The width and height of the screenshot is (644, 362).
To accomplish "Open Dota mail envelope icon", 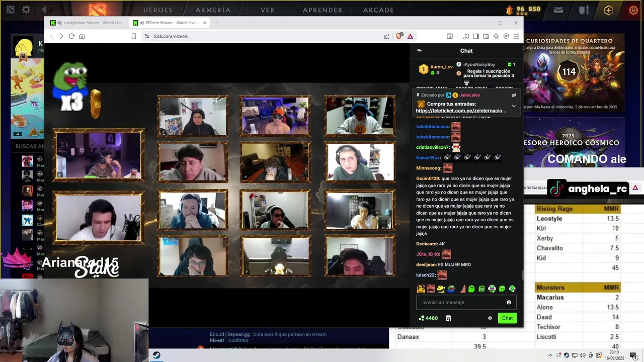I will point(558,10).
